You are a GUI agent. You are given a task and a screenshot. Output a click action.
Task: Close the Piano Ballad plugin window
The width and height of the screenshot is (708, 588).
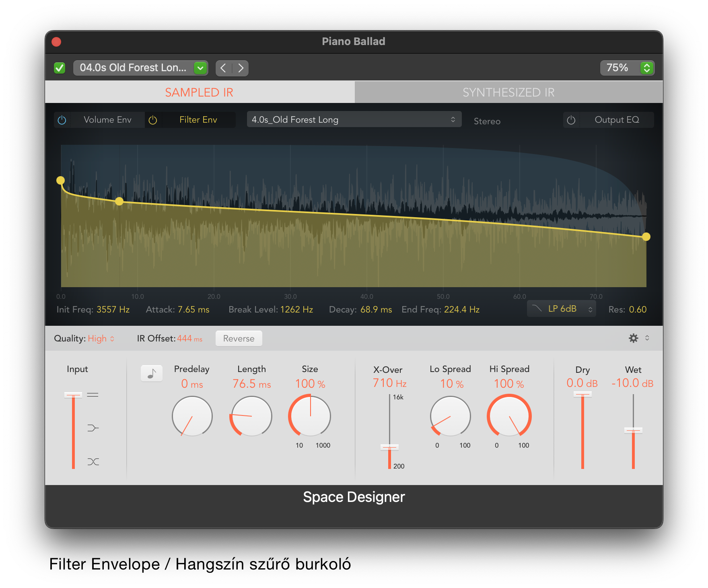pos(56,42)
